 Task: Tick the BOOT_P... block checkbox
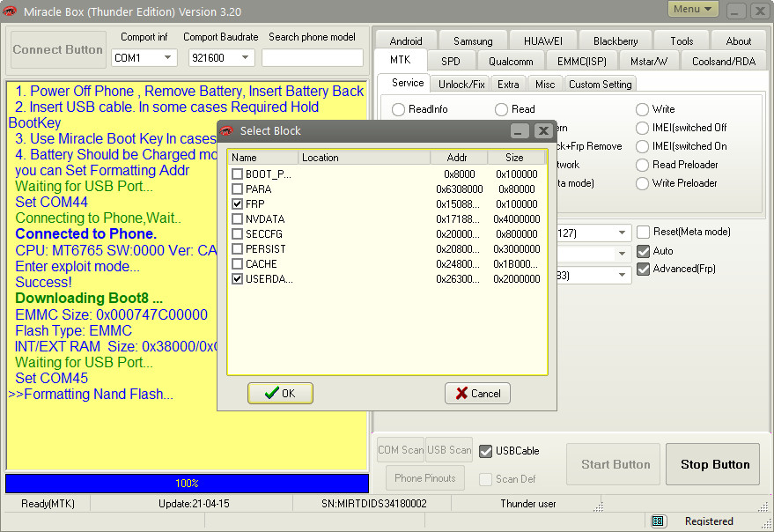pos(238,174)
